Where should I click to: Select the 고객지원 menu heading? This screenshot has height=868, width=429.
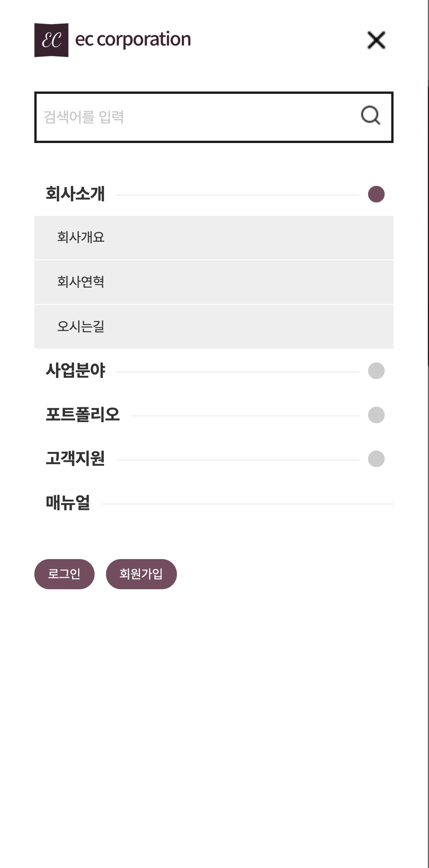pyautogui.click(x=76, y=458)
